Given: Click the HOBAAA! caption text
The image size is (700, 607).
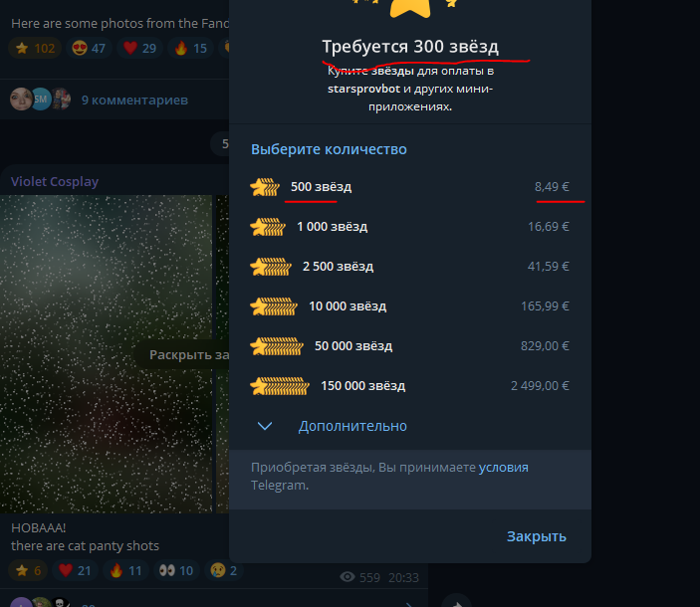Looking at the screenshot, I should (39, 528).
